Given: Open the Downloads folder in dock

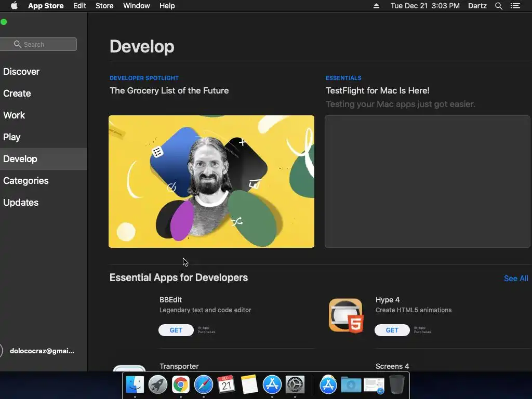Looking at the screenshot, I should (351, 385).
